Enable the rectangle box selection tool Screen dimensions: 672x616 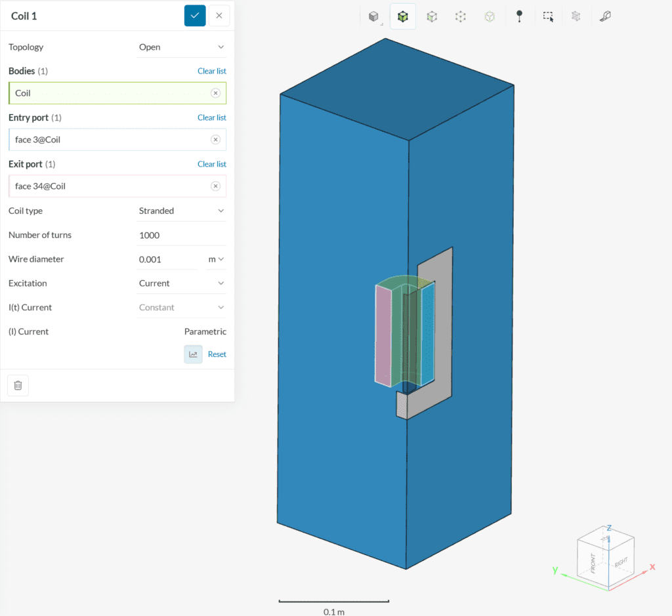(x=548, y=16)
